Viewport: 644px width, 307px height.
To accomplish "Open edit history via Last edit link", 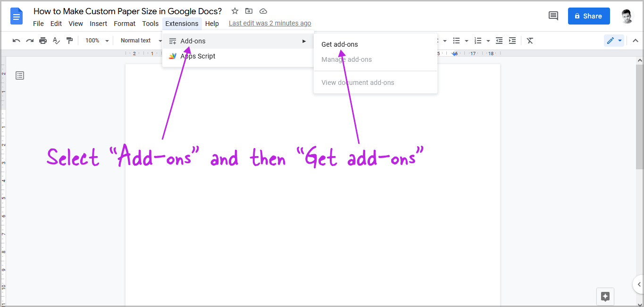I will 270,23.
